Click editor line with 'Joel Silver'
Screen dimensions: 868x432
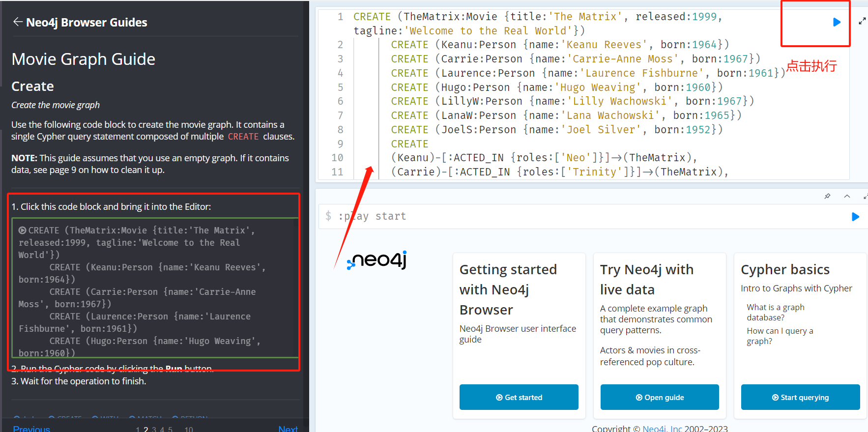click(557, 130)
